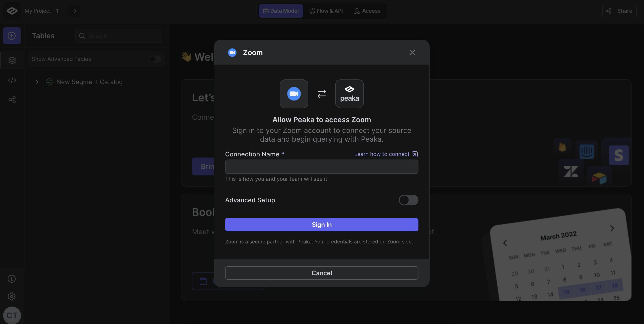Click the Zoom logo in dialog header

[232, 53]
